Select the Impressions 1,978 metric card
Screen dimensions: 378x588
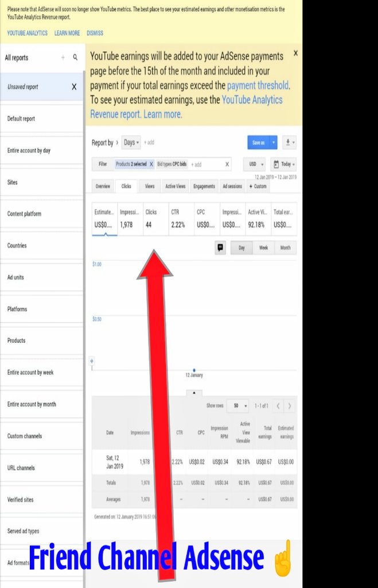click(x=130, y=219)
